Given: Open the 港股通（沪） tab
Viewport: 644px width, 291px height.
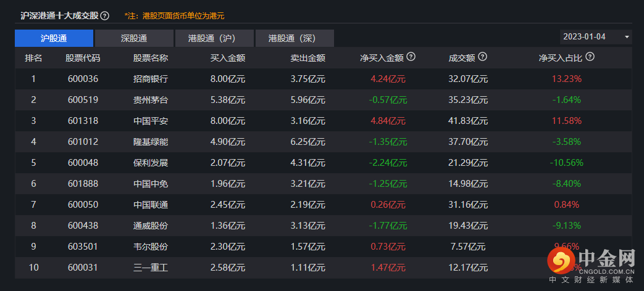Looking at the screenshot, I should tap(214, 38).
